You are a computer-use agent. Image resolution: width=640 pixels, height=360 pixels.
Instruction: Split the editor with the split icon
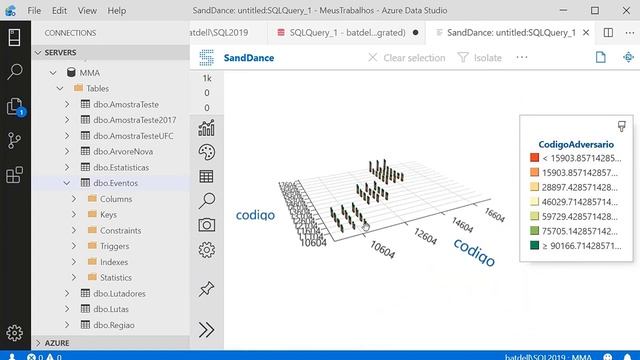(608, 33)
